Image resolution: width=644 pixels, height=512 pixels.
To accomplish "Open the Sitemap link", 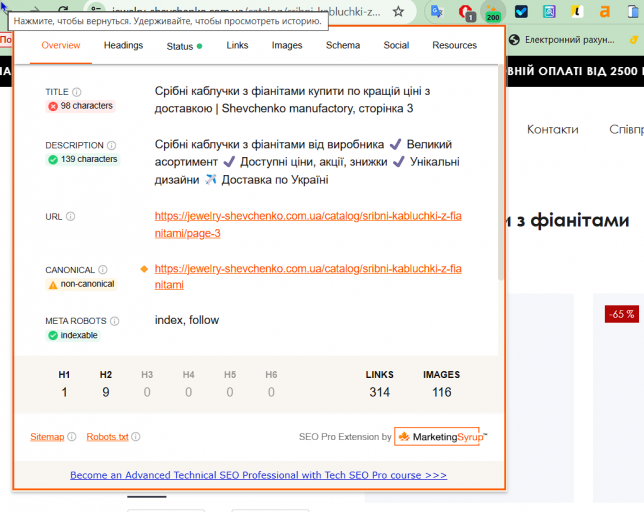I will (47, 437).
